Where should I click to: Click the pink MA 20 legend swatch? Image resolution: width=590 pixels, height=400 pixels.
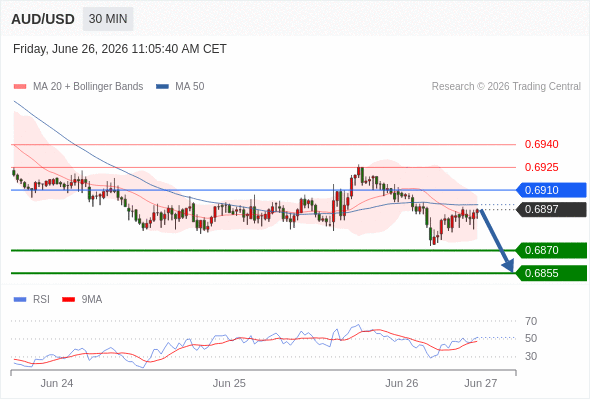coord(20,87)
